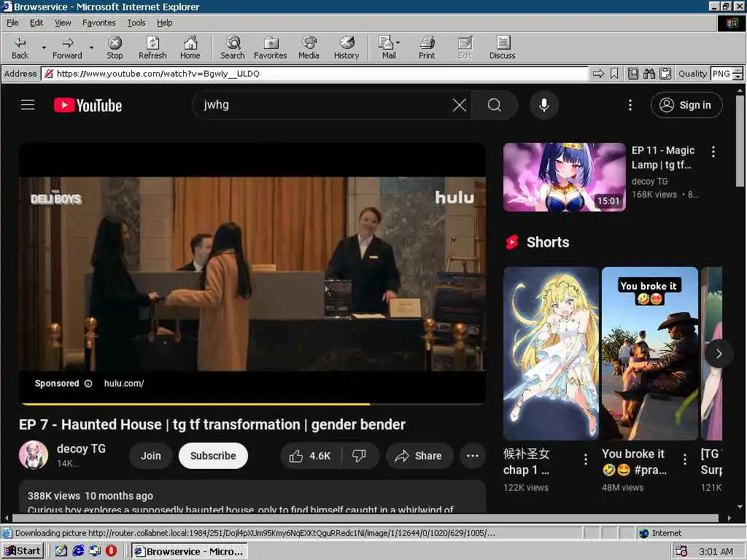The height and width of the screenshot is (560, 747).
Task: Click the Hulu ad video player
Action: coord(252,274)
